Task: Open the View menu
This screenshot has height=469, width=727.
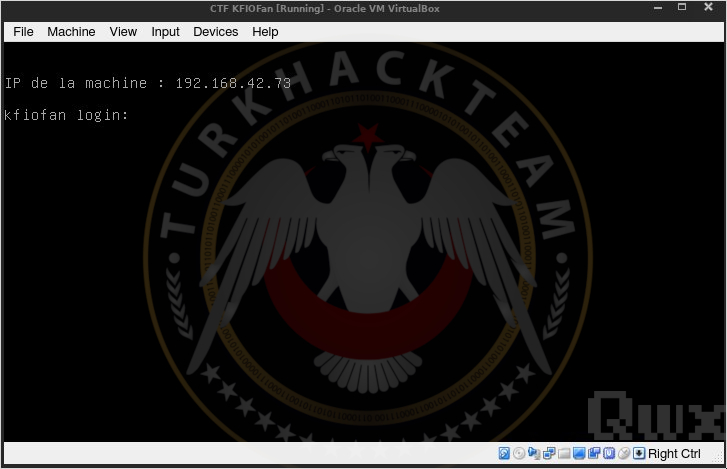Action: (123, 32)
